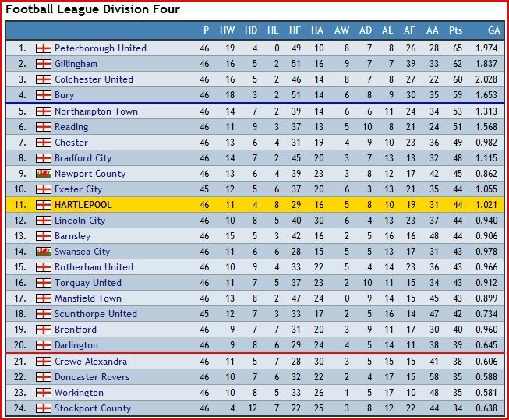Open the Scunthorpe United team link
This screenshot has height=420, width=509.
(x=96, y=314)
